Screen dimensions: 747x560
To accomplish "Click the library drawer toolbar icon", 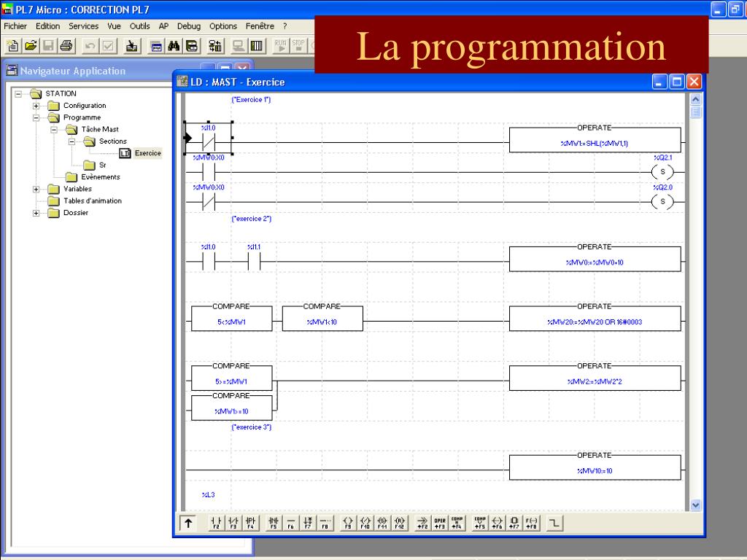I will 192,46.
